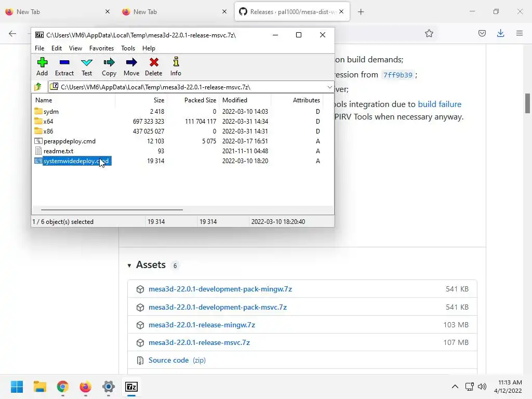Close the Releases GitHub tab
Image resolution: width=532 pixels, height=399 pixels.
341,11
